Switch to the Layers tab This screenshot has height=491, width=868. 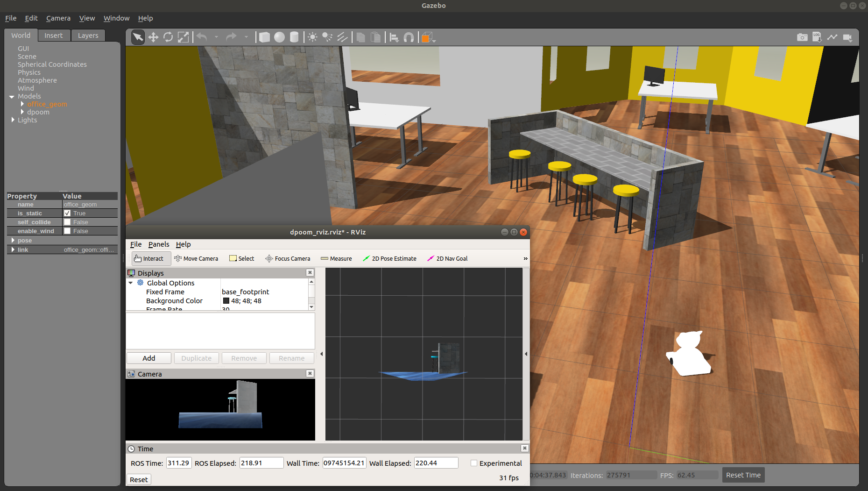tap(88, 36)
